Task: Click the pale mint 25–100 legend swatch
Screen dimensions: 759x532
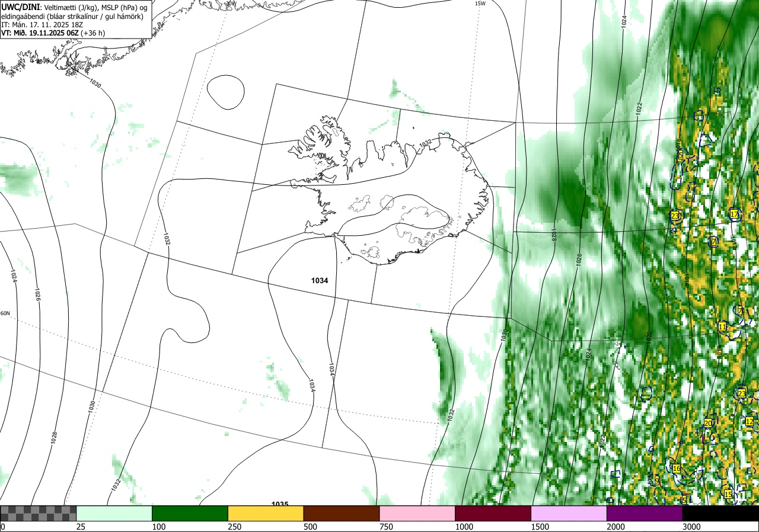Action: pyautogui.click(x=114, y=513)
